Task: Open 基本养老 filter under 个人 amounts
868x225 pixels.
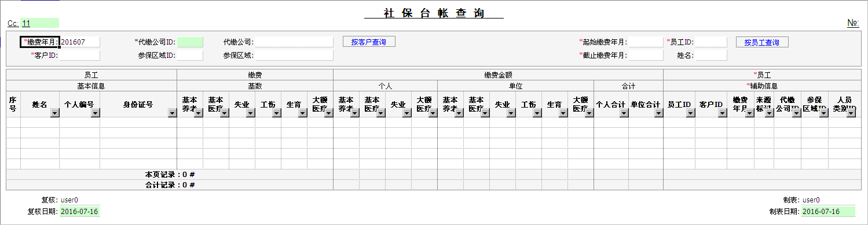Action: click(354, 113)
